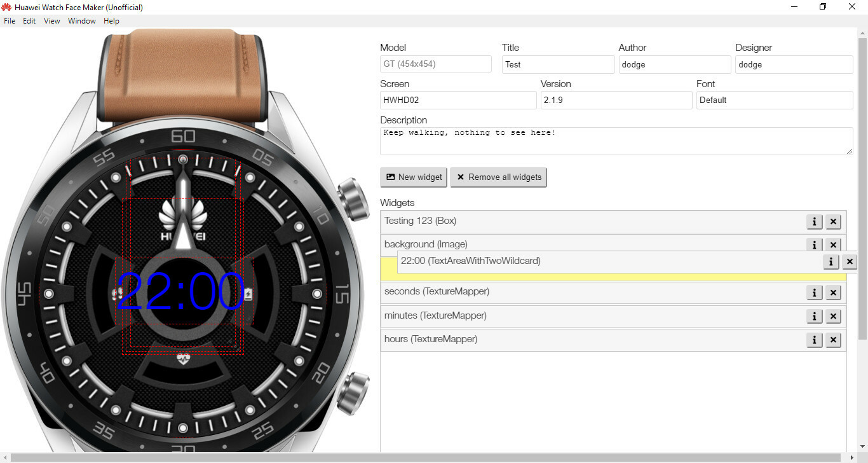
Task: Delete the background (Image) widget
Action: 834,244
